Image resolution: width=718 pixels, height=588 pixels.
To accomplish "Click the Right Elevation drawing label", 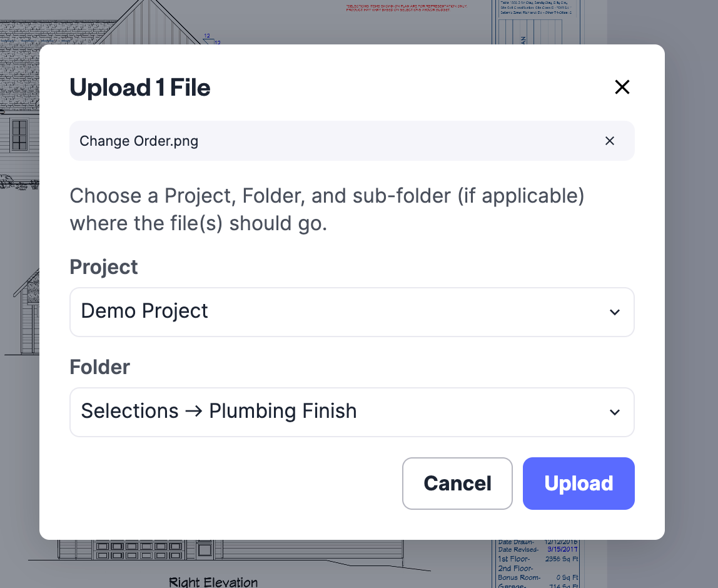I will coord(213,582).
